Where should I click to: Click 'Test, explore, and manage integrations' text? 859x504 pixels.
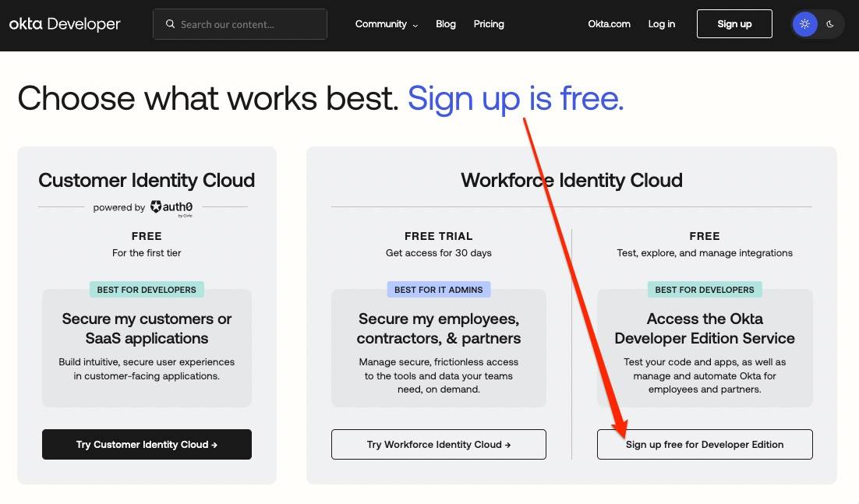click(705, 253)
